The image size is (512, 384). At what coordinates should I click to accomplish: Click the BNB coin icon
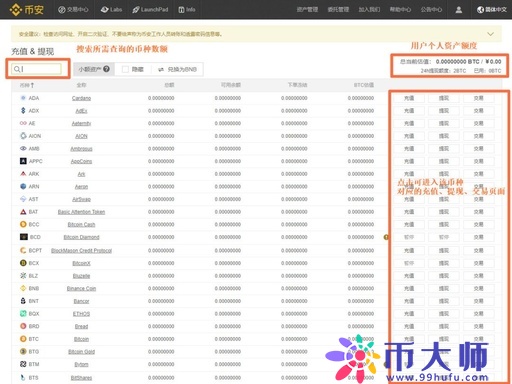point(23,288)
